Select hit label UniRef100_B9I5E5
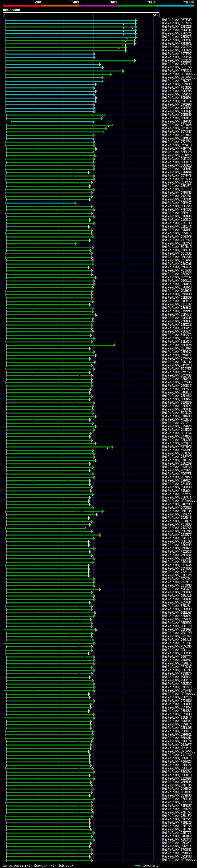Viewport: 197px width, 868px height. click(x=177, y=23)
